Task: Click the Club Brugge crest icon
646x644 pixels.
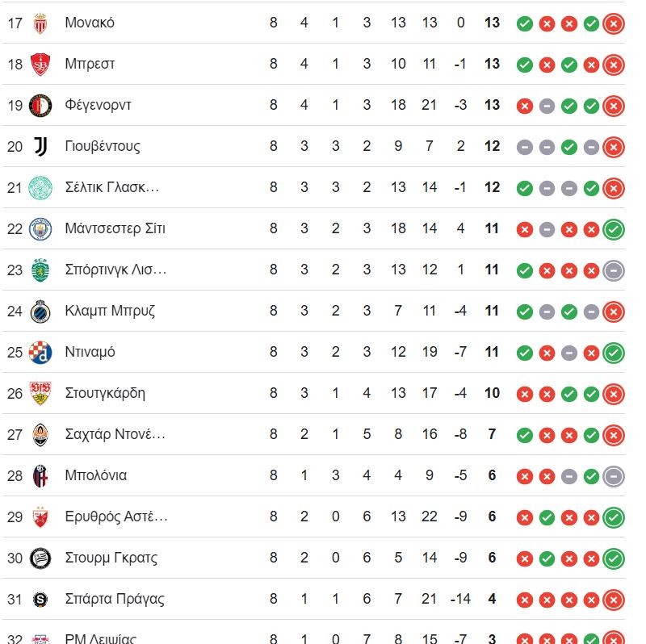Action: click(x=40, y=312)
